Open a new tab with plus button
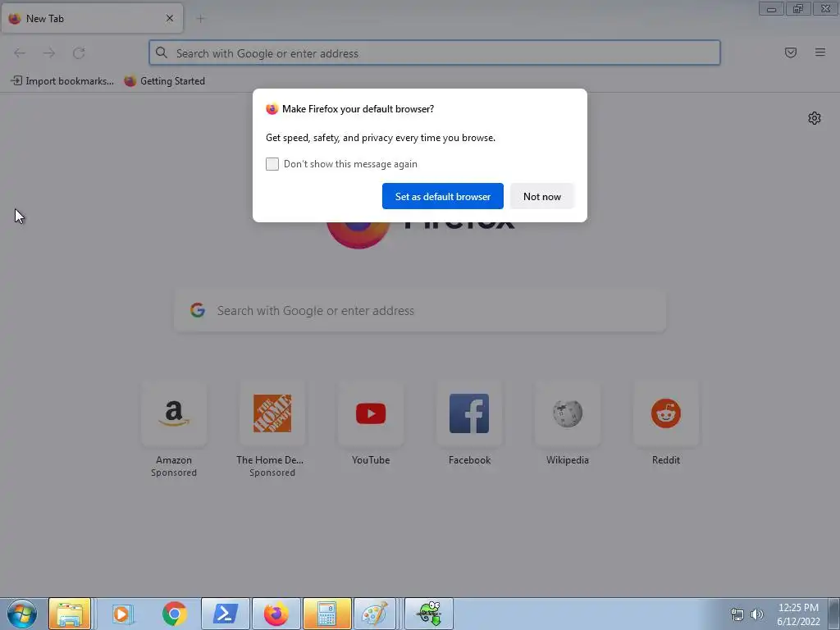The width and height of the screenshot is (840, 630). [200, 19]
